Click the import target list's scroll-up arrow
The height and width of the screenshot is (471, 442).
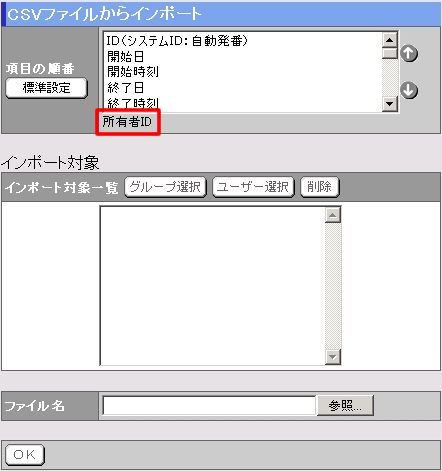click(x=333, y=215)
